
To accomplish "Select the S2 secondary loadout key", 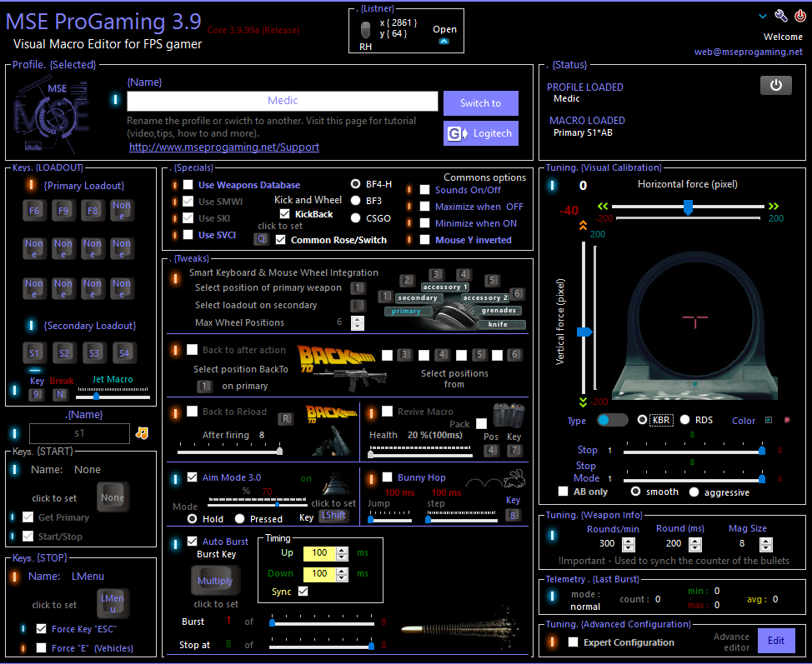I will click(x=64, y=353).
